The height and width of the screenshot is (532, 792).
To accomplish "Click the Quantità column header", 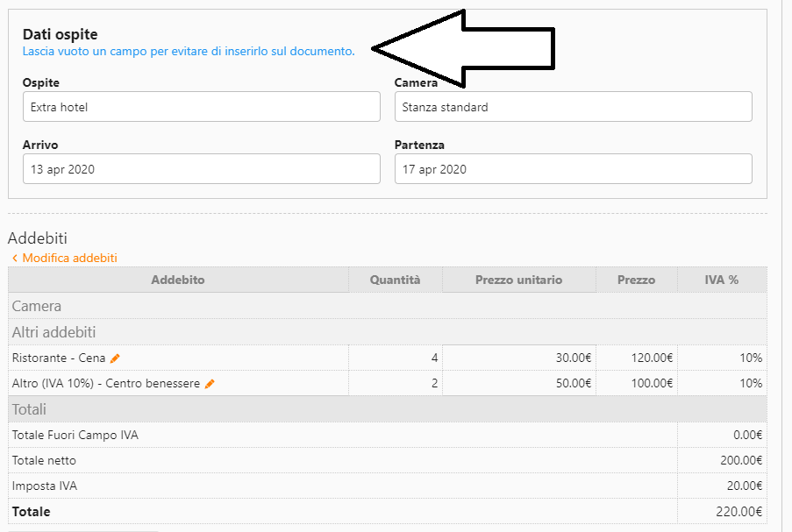I will click(x=395, y=280).
